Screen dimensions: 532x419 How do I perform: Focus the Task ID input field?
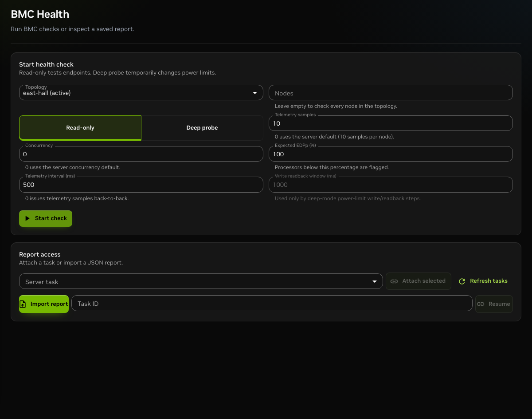[272, 304]
